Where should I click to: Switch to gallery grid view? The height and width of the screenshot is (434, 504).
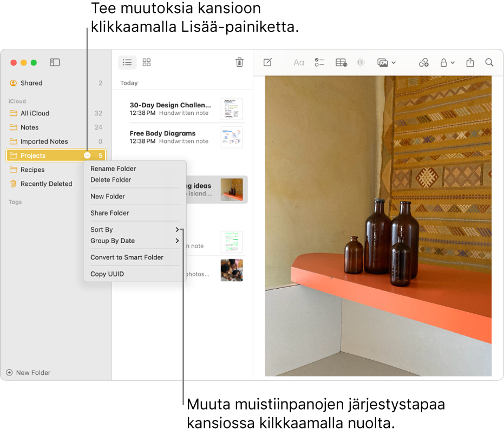pos(147,63)
